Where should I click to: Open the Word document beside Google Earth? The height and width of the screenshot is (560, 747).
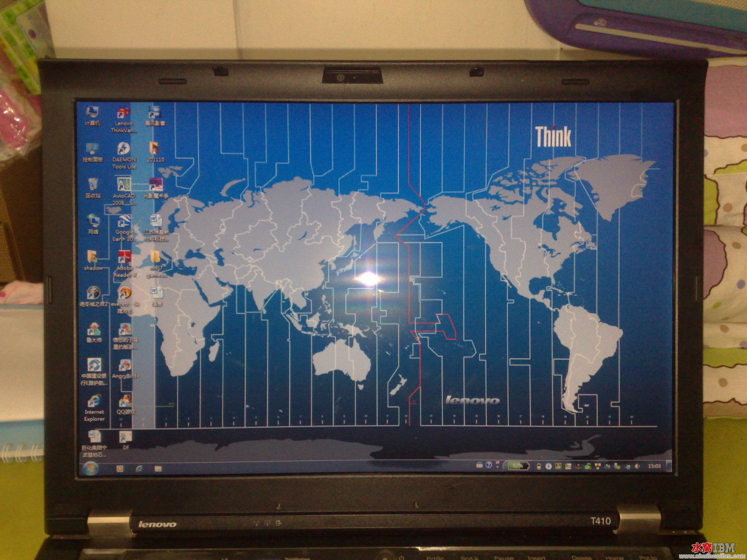pyautogui.click(x=156, y=228)
